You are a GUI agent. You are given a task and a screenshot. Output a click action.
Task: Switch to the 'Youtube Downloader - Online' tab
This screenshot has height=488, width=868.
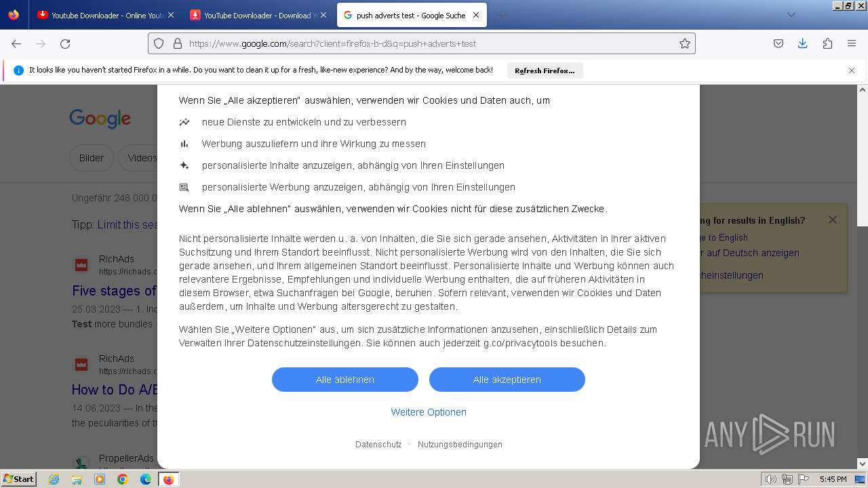coord(106,15)
